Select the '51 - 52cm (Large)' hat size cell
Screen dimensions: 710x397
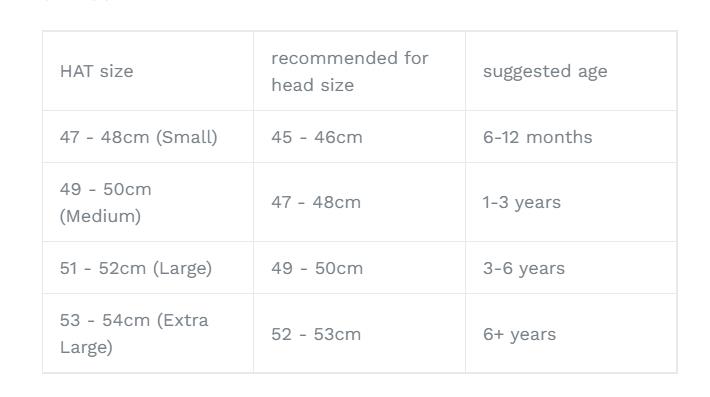148,268
